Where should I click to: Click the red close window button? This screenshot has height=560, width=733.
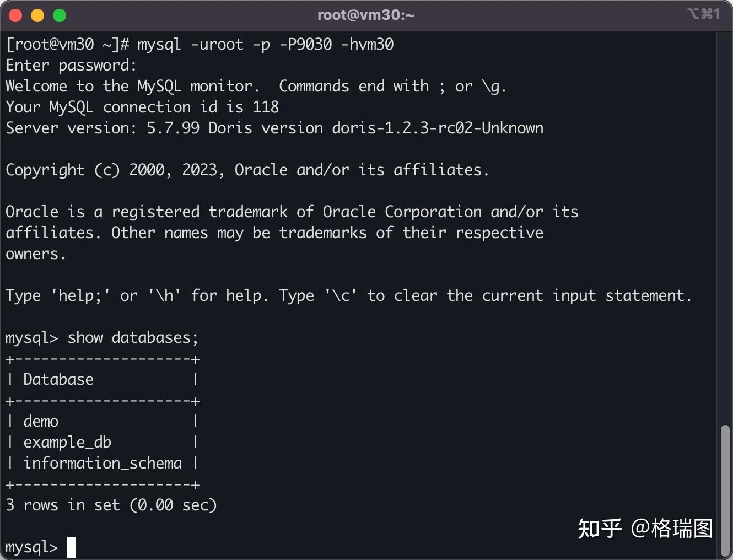15,15
